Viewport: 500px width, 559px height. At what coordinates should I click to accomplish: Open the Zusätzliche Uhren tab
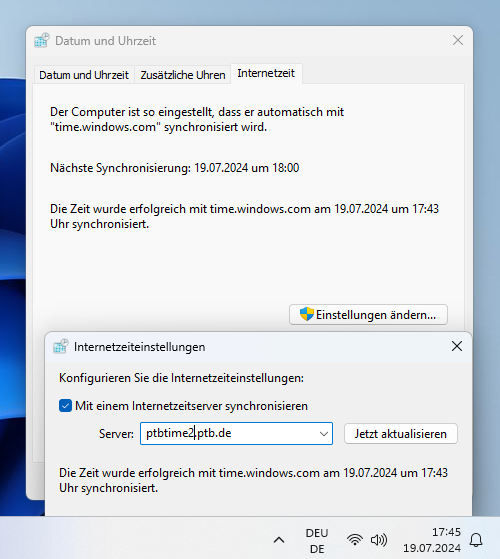[183, 75]
